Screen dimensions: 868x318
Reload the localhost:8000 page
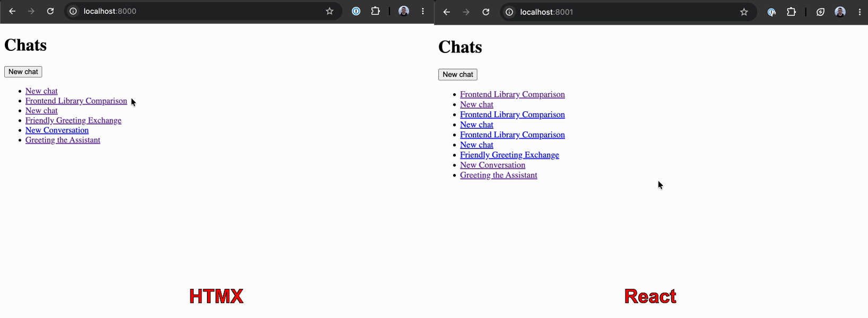50,11
